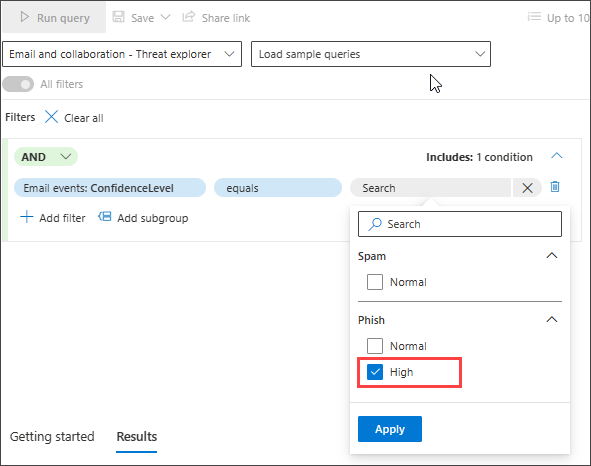Open the AND operator dropdown
This screenshot has width=591, height=466.
point(46,157)
